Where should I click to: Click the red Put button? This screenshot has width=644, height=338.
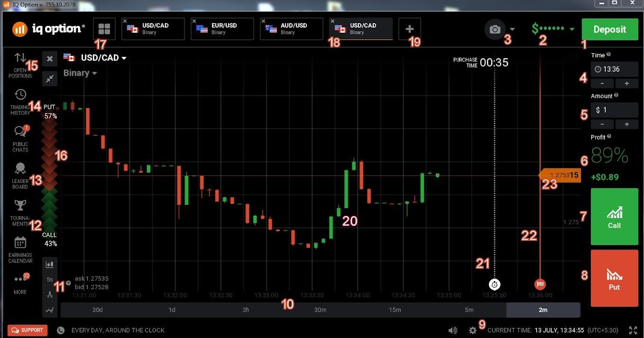[x=614, y=278]
